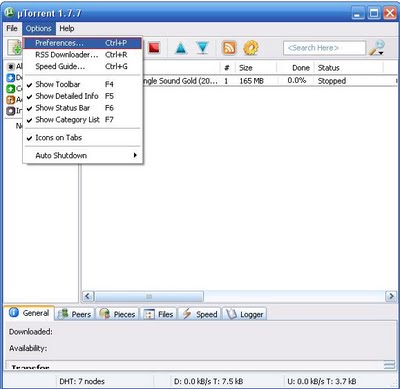The image size is (400, 389).
Task: Select the Downloading category icon
Action: pyautogui.click(x=11, y=78)
